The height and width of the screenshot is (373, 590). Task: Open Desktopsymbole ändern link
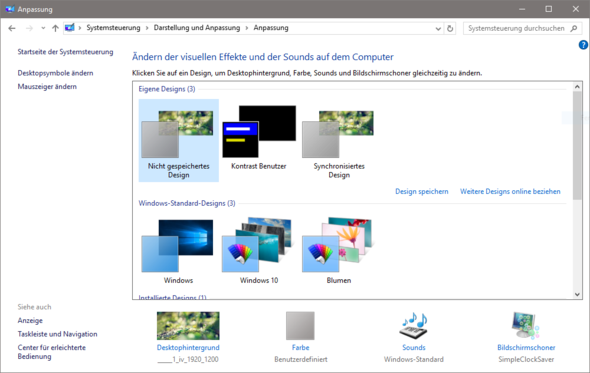click(55, 73)
